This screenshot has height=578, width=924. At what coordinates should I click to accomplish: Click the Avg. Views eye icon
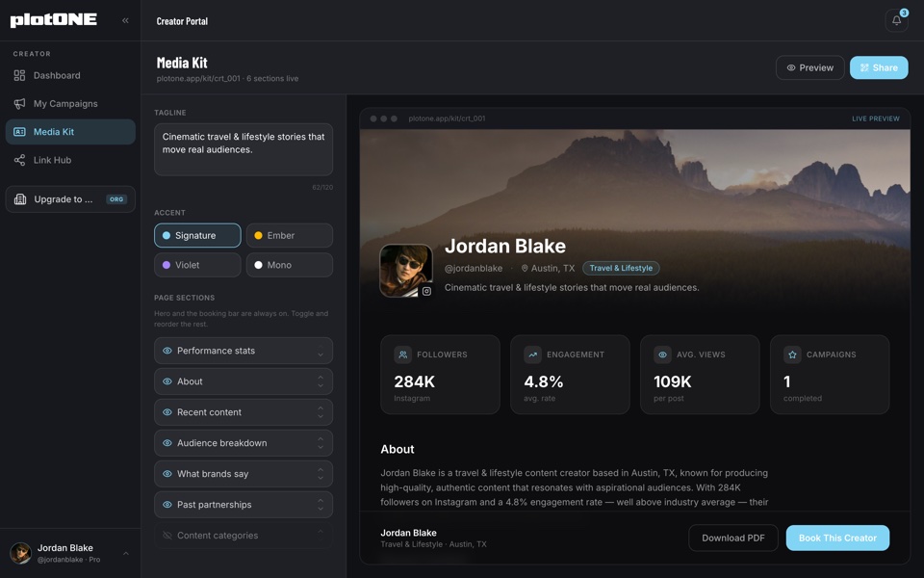(x=662, y=355)
